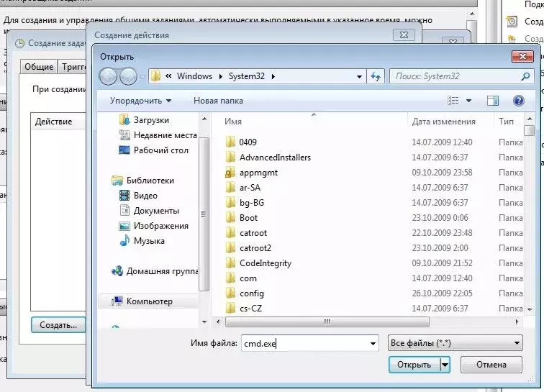Image resolution: width=544 pixels, height=392 pixels.
Task: Click the Windows breadcrumb in the path
Action: click(194, 76)
